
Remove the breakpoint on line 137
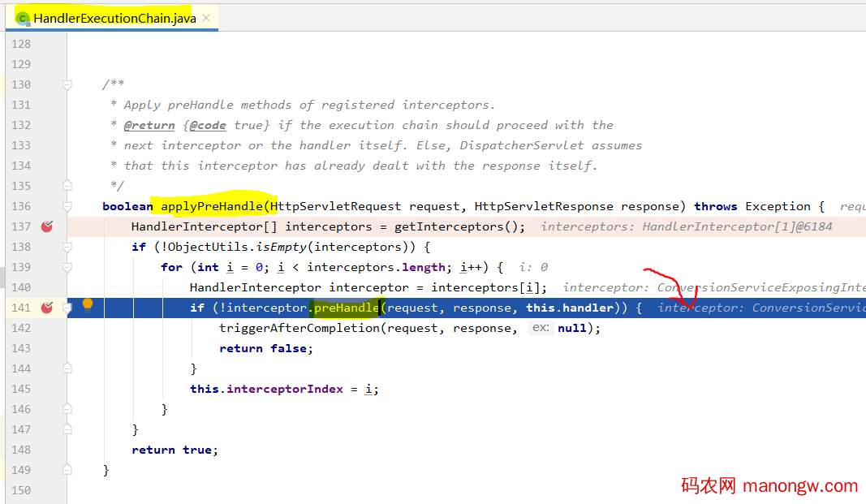pyautogui.click(x=47, y=226)
